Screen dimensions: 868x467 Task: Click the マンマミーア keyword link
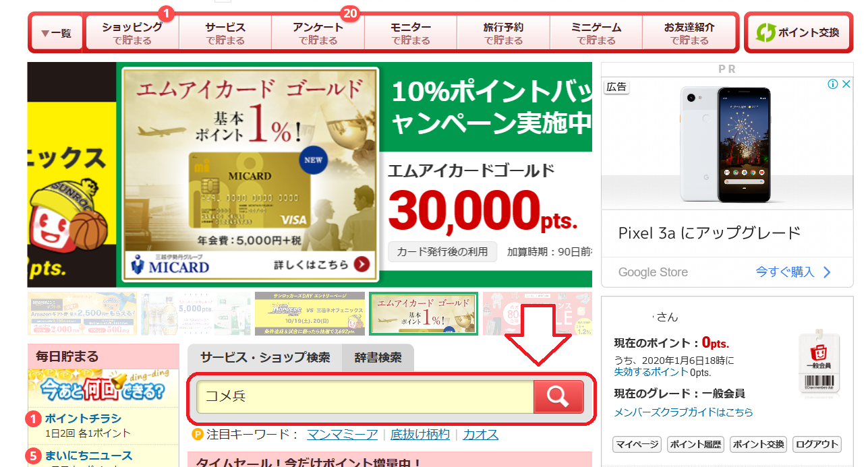click(342, 435)
